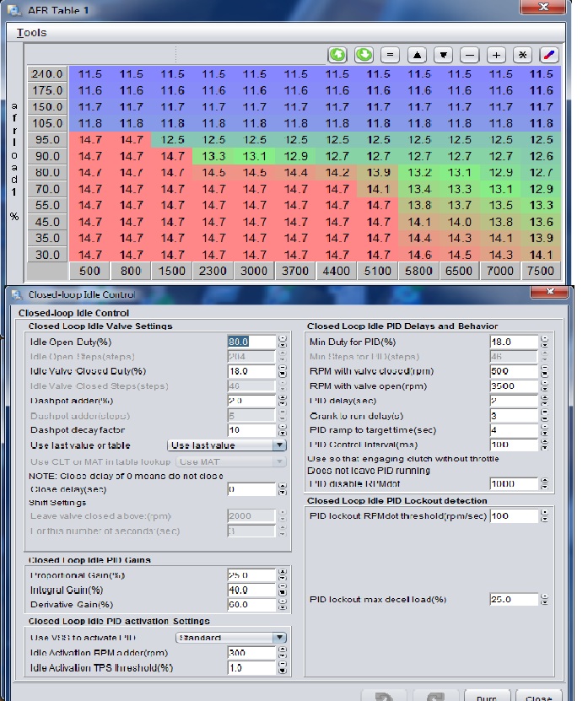Click the green down-arrow icon in AFR toolbar
The width and height of the screenshot is (588, 701).
click(x=364, y=55)
